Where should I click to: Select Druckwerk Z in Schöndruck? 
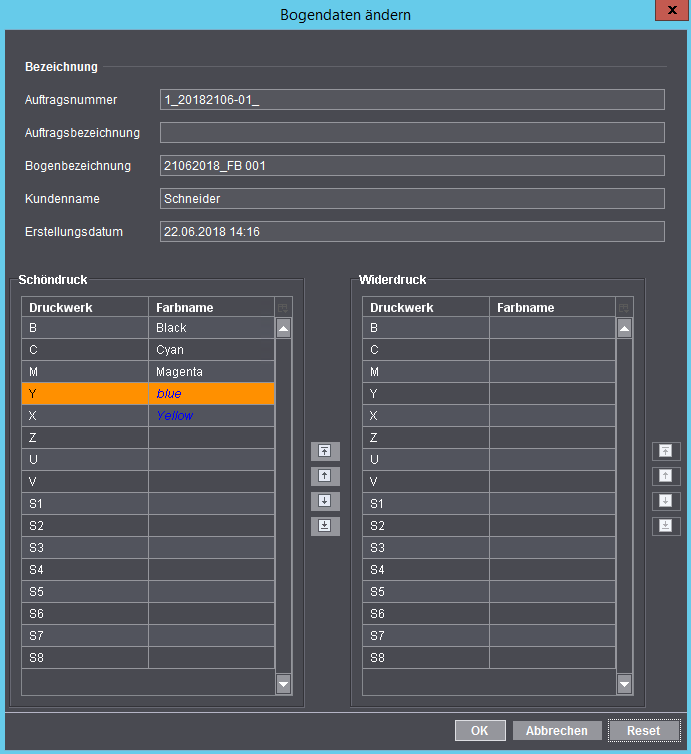[x=85, y=438]
